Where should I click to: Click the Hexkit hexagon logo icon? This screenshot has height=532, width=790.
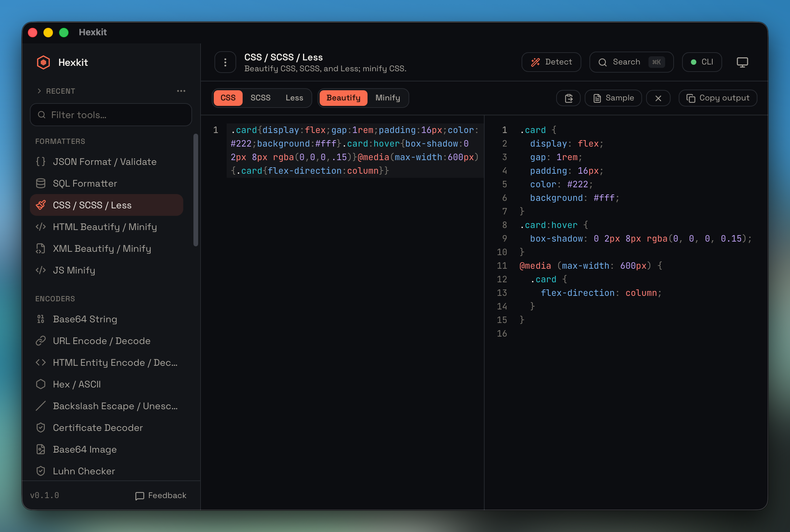[43, 62]
